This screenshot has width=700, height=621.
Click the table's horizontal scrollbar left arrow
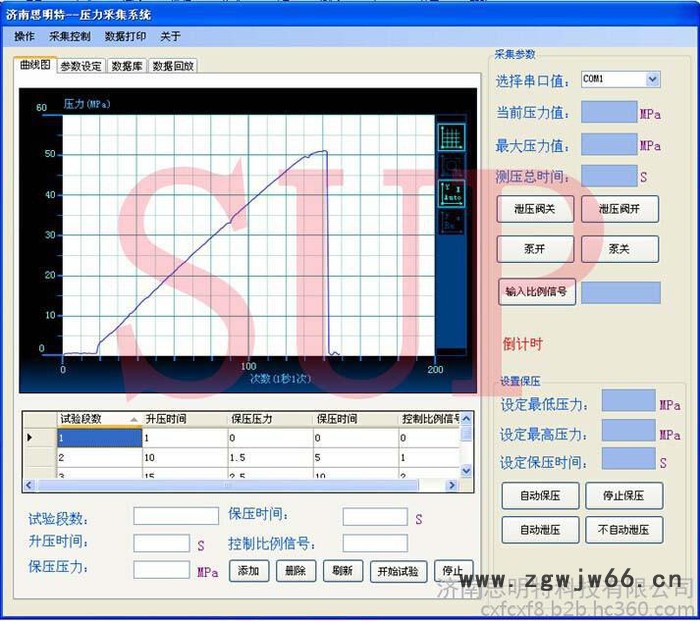pyautogui.click(x=30, y=485)
